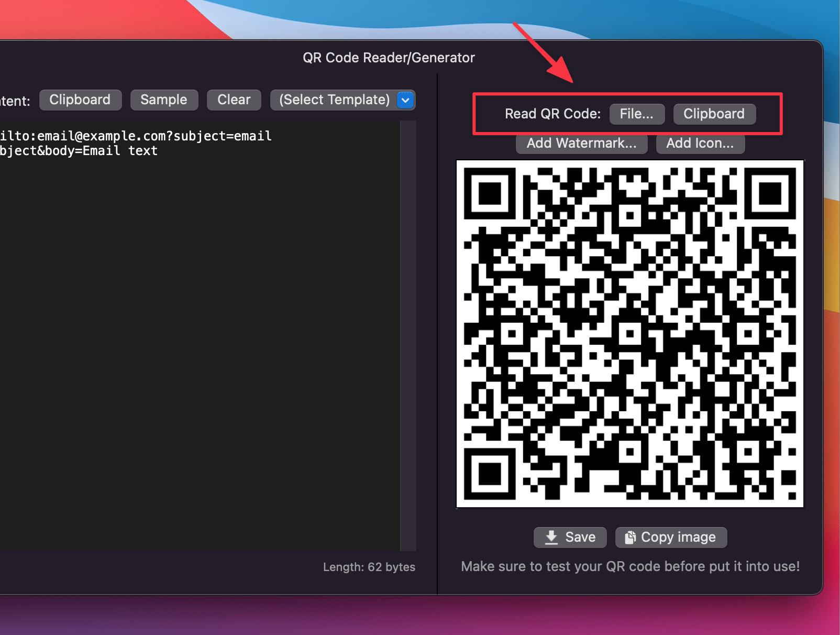Click the generated QR code image

[x=630, y=334]
